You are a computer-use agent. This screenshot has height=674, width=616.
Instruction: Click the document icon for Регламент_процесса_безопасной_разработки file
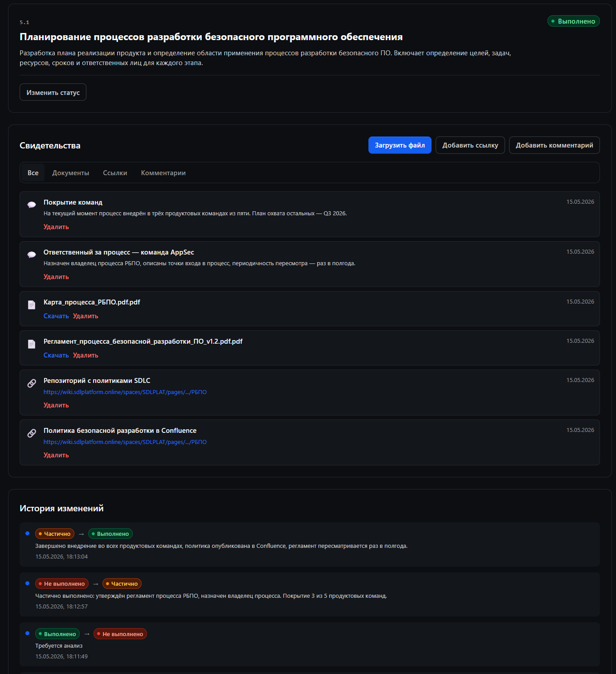click(x=32, y=344)
